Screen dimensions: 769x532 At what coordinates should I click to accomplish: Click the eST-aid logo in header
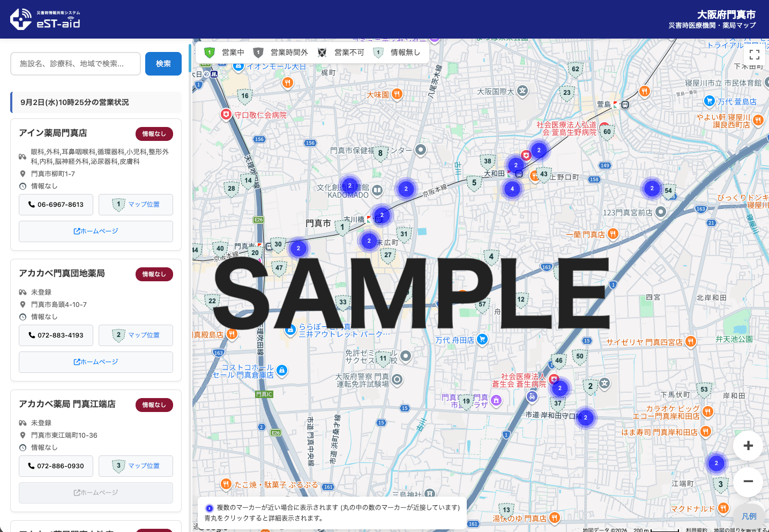pyautogui.click(x=46, y=19)
